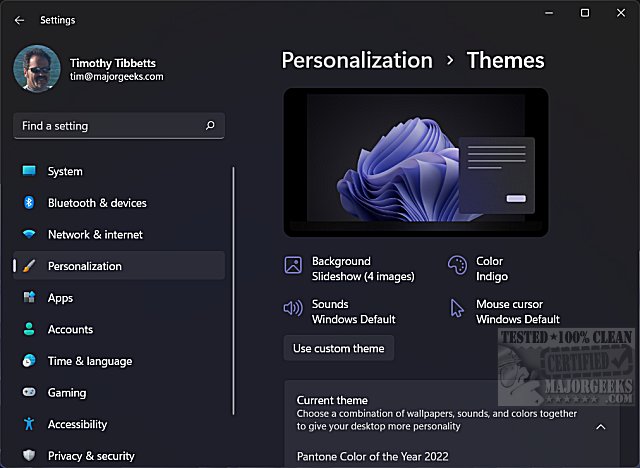Click the Accounts person icon
Viewport: 640px width, 468px height.
click(29, 329)
